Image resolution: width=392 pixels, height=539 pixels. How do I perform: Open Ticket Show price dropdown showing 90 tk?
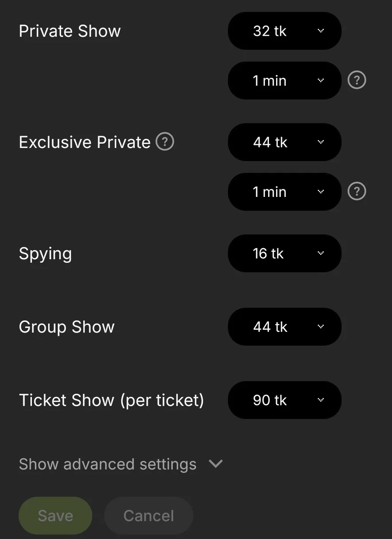point(284,400)
